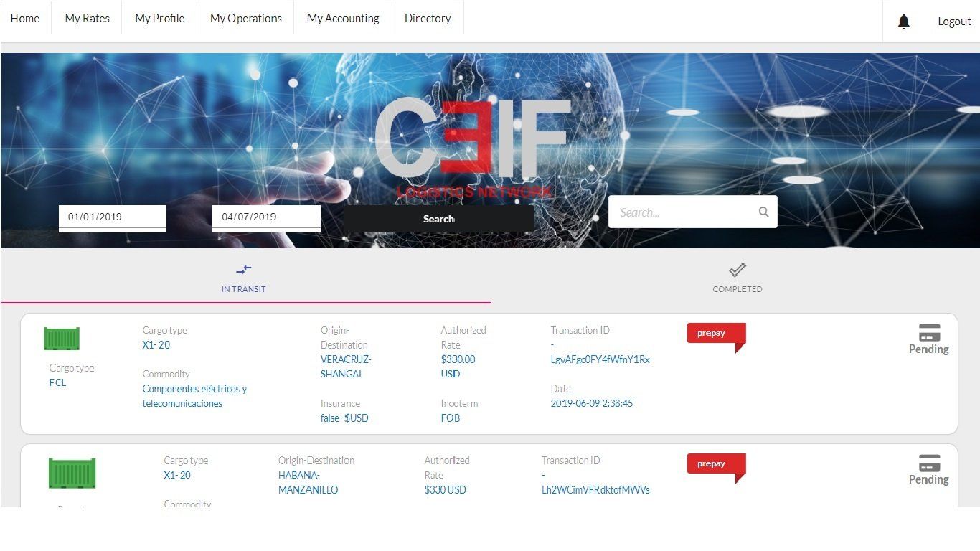Click the In Transit arrows icon
This screenshot has height=551, width=980.
click(x=244, y=270)
